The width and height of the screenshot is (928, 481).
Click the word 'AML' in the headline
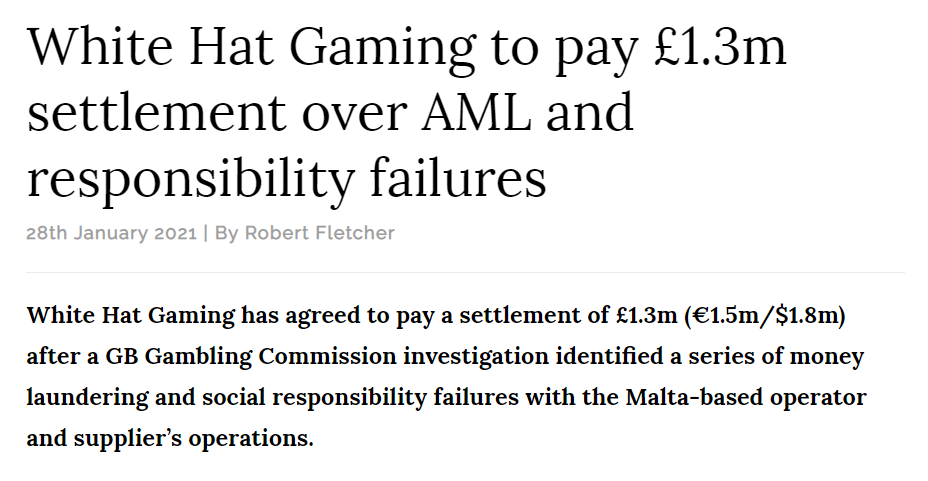(476, 112)
